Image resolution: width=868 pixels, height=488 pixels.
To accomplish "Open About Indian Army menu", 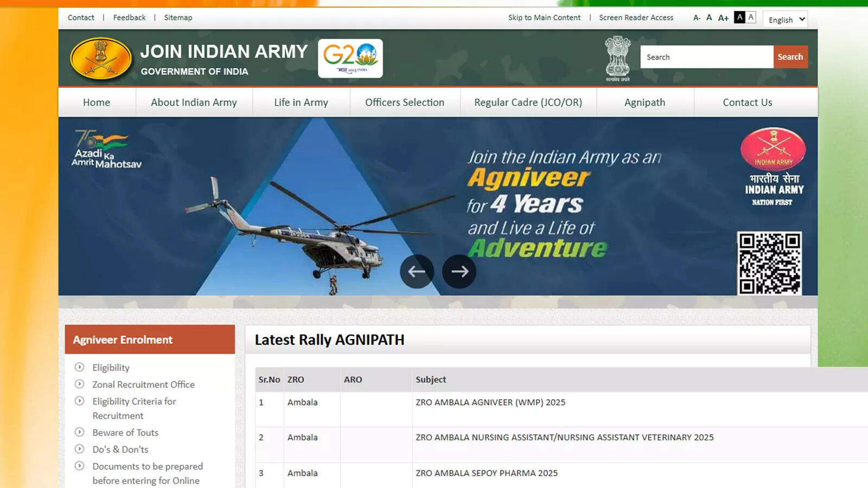I will click(x=194, y=102).
